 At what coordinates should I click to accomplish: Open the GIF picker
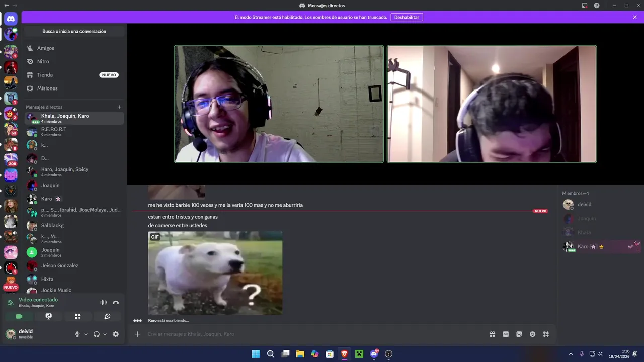(x=506, y=334)
